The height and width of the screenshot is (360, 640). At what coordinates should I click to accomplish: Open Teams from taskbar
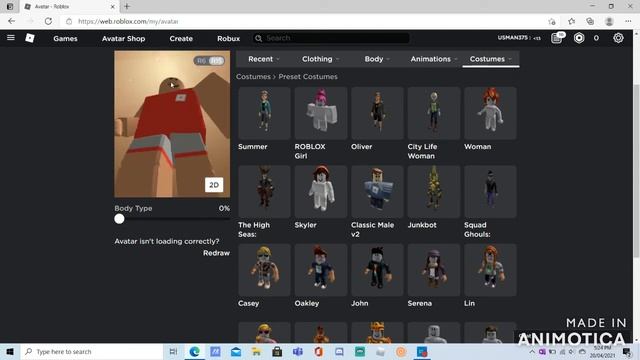298,351
